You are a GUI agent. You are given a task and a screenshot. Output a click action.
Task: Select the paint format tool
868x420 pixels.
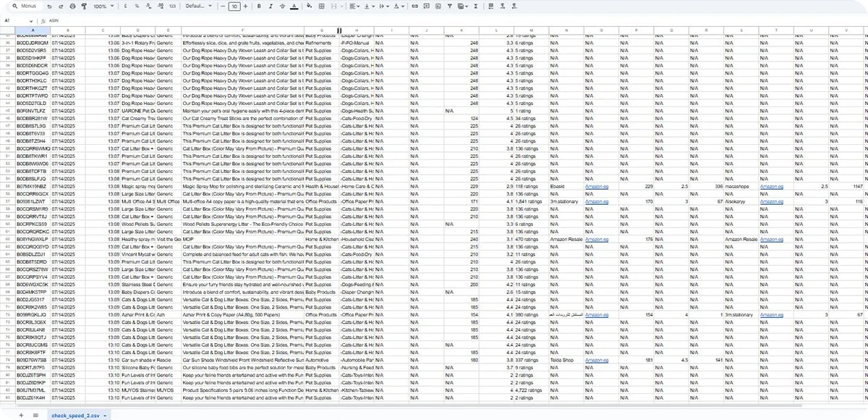83,6
